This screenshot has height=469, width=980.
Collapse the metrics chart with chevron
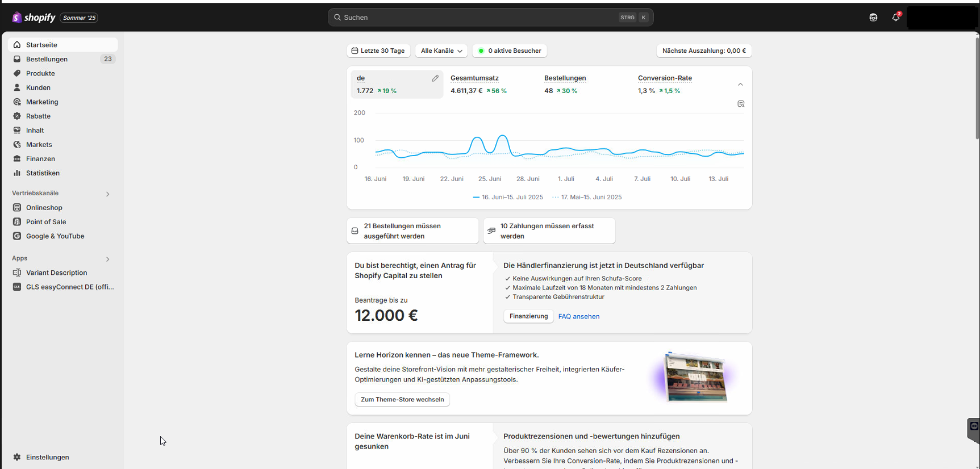point(740,85)
